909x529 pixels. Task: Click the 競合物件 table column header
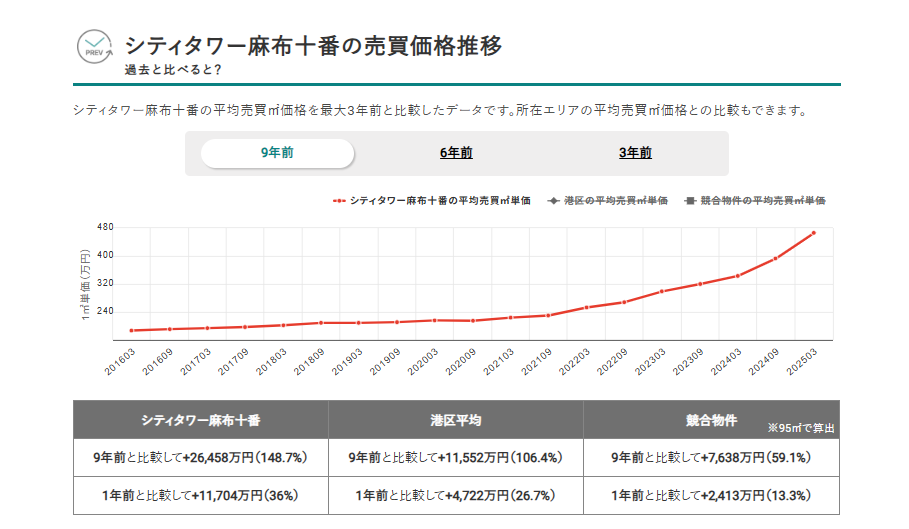[x=711, y=420]
